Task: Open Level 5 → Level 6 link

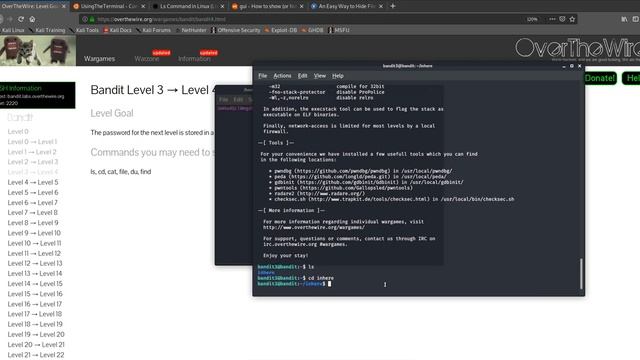Action: [33, 192]
